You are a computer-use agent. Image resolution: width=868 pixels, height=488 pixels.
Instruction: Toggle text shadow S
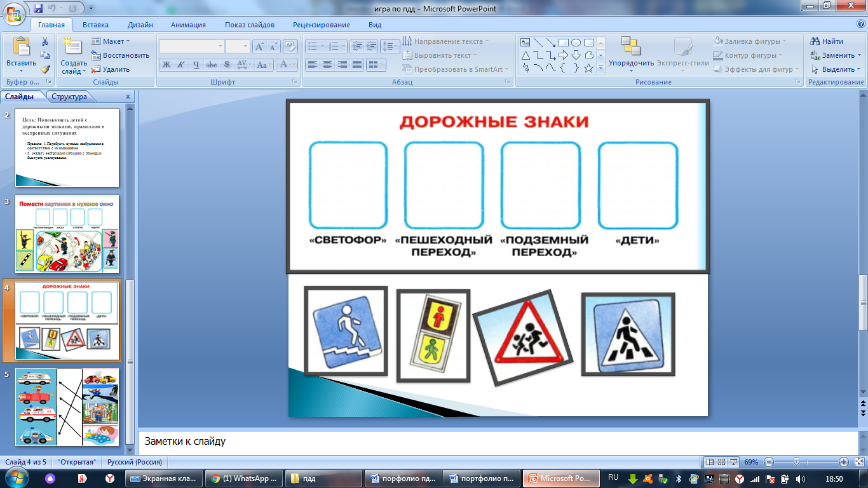click(227, 64)
